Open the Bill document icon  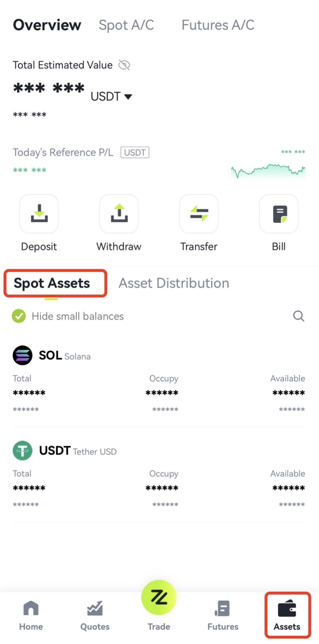[279, 214]
